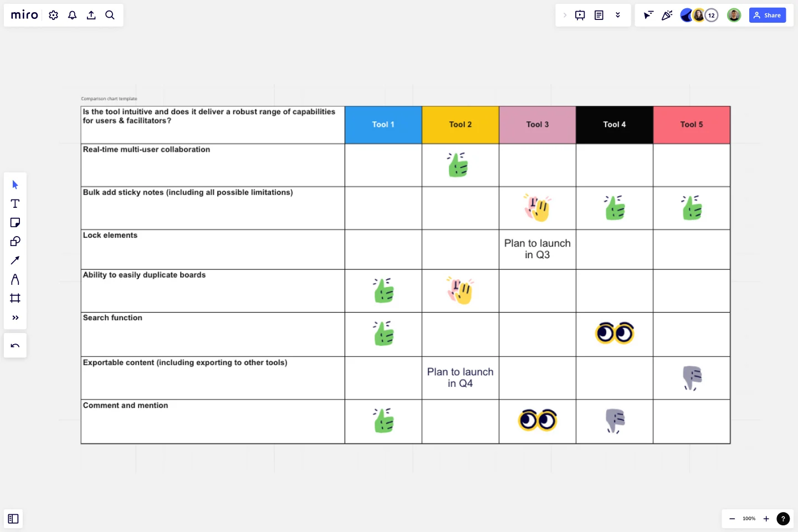Select the cursor tool
Viewport: 798px width, 532px height.
click(x=15, y=185)
